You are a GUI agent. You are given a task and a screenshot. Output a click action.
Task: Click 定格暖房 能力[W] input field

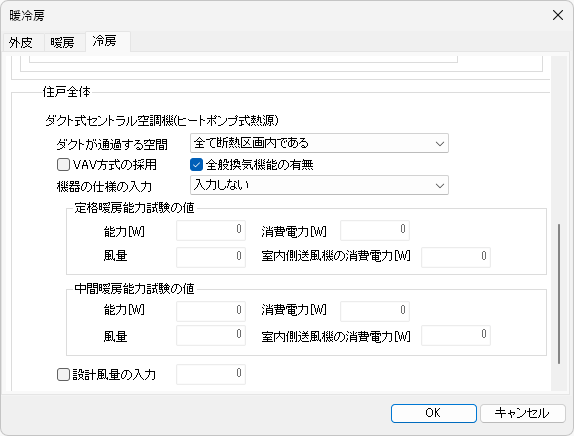(x=211, y=230)
